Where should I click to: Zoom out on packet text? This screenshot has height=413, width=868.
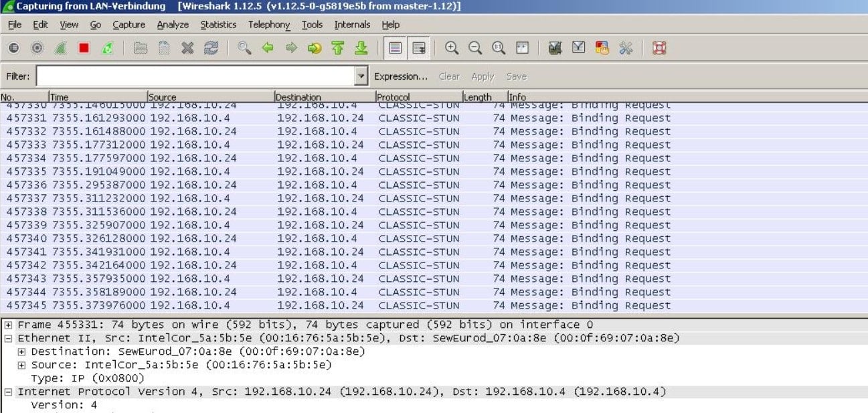tap(475, 48)
